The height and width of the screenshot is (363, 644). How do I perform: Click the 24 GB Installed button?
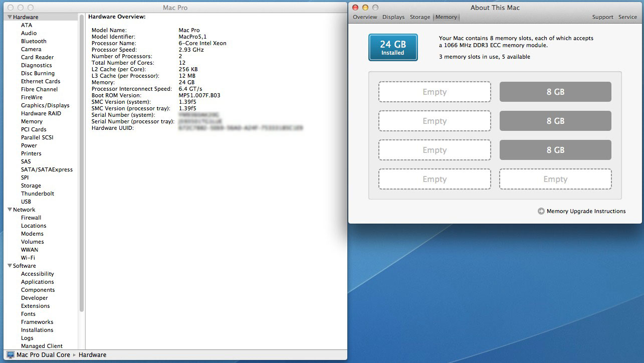point(393,48)
